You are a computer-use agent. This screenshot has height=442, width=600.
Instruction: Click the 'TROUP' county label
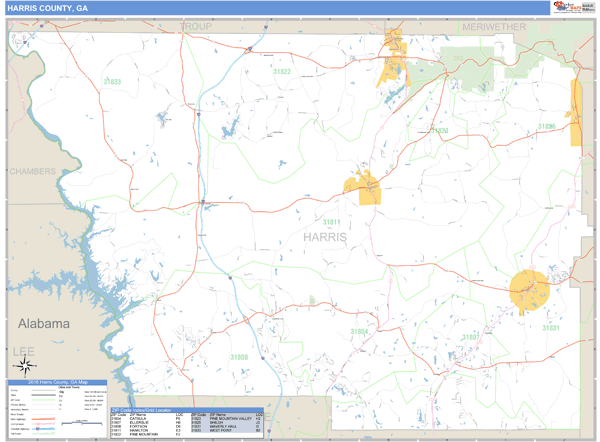196,26
